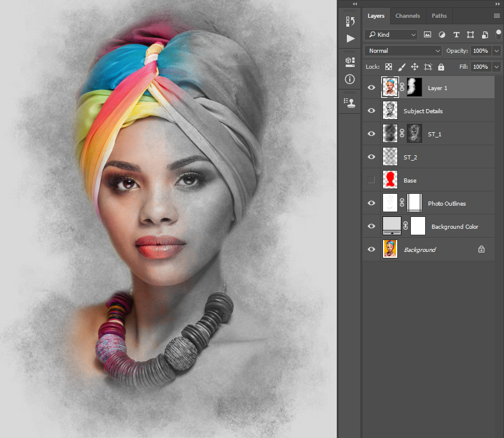Screen dimensions: 504x438
Task: Click the Opacity 100% value field
Action: point(480,51)
